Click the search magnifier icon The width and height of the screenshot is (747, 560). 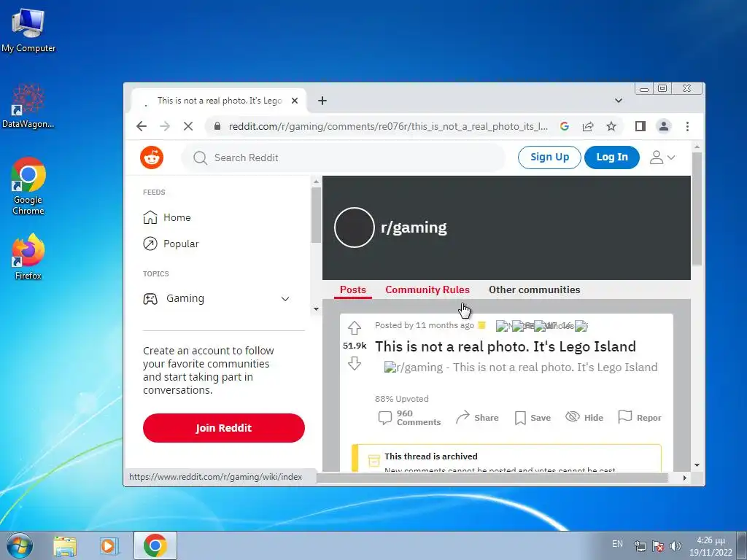pyautogui.click(x=200, y=157)
